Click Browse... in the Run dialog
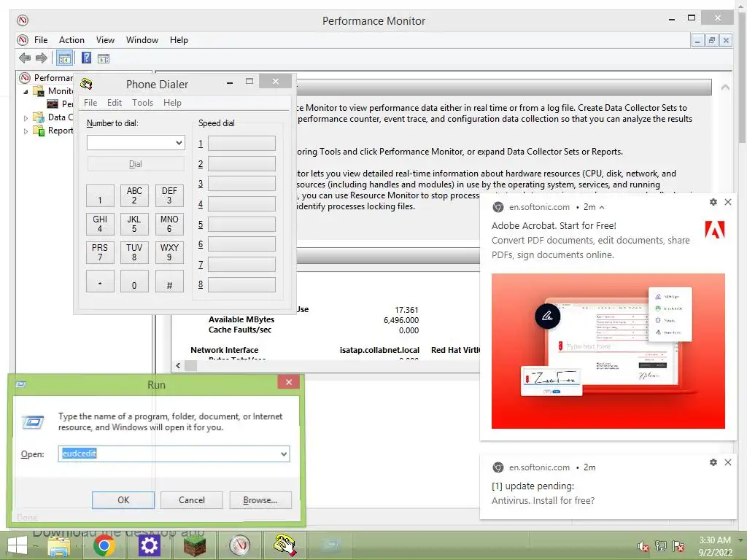Screen dimensions: 747x560 click(x=260, y=500)
